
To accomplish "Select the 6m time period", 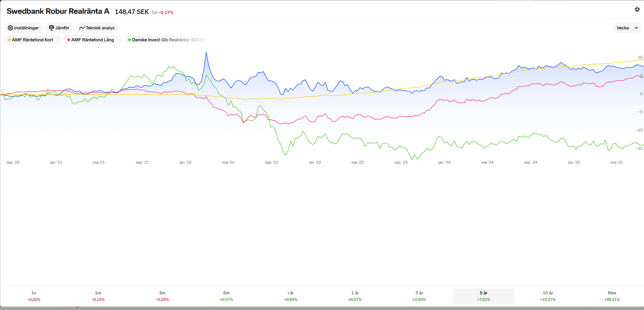I will pos(226,296).
